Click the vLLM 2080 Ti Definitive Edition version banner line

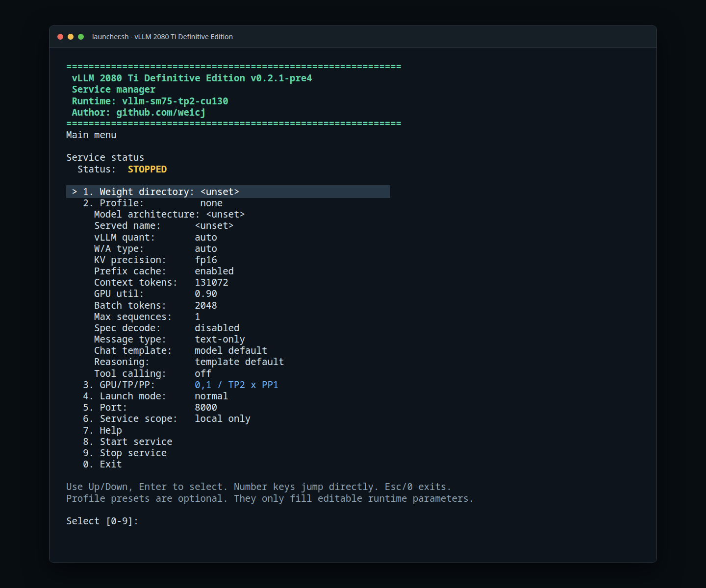tap(192, 78)
